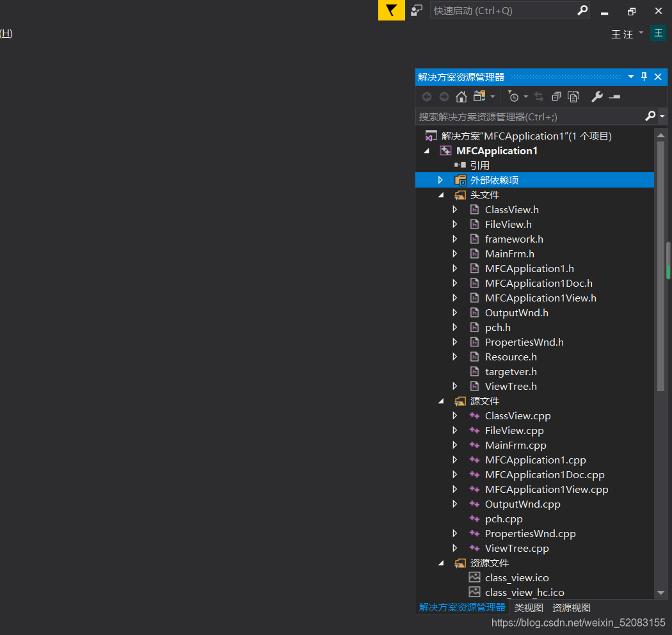Select the 头文件 filter folder
The image size is (672, 635).
pyautogui.click(x=484, y=195)
